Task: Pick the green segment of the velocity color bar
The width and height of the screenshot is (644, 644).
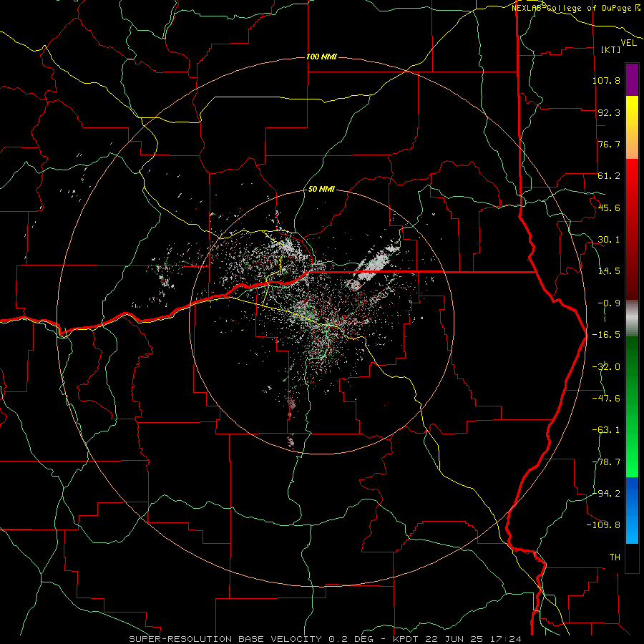Action: [632, 406]
